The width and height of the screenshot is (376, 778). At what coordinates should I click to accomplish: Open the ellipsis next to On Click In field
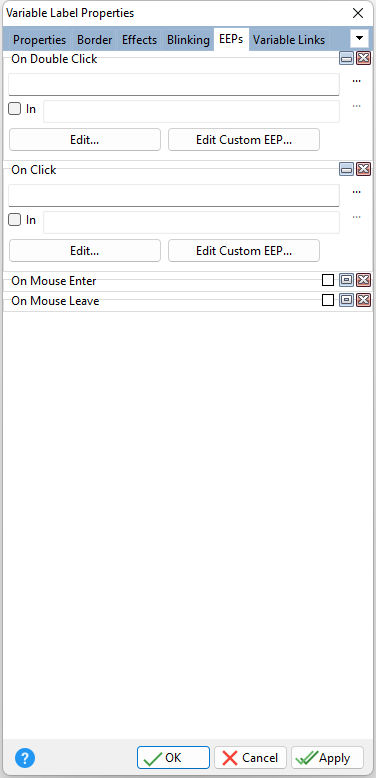tap(356, 217)
